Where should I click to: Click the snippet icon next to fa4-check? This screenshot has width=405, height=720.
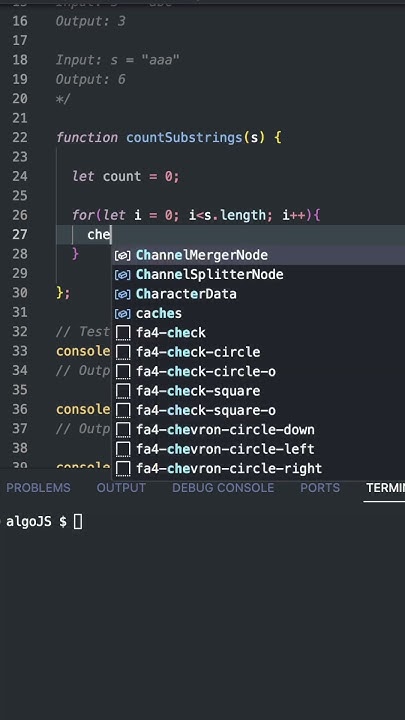(123, 333)
